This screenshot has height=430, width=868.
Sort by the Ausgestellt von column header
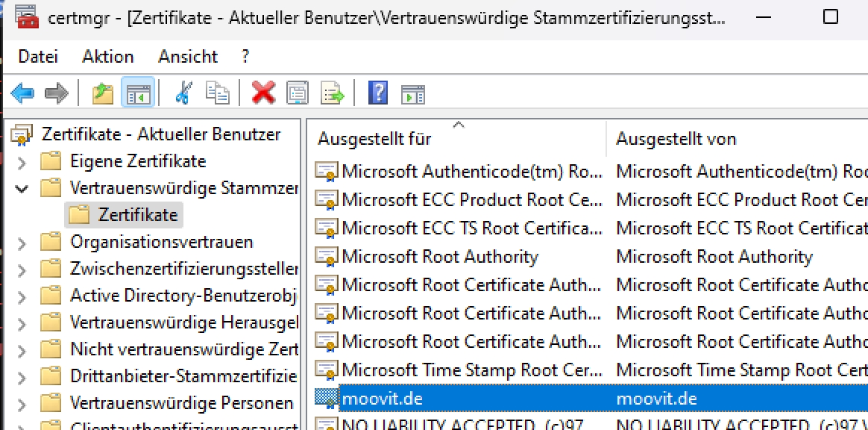(676, 139)
